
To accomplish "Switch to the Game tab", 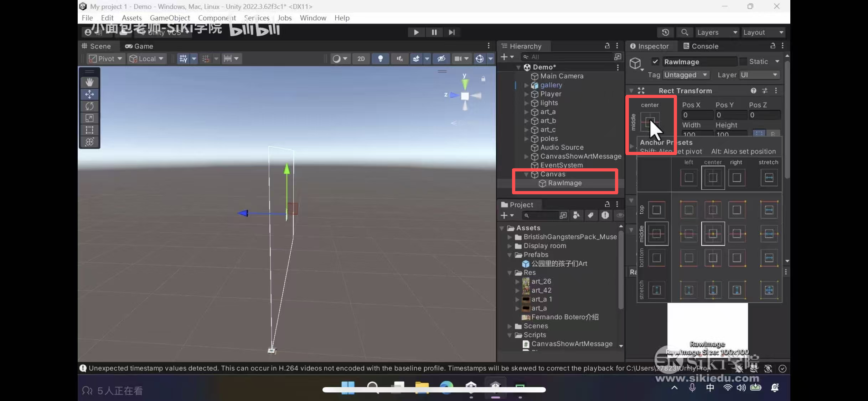I will pos(139,46).
